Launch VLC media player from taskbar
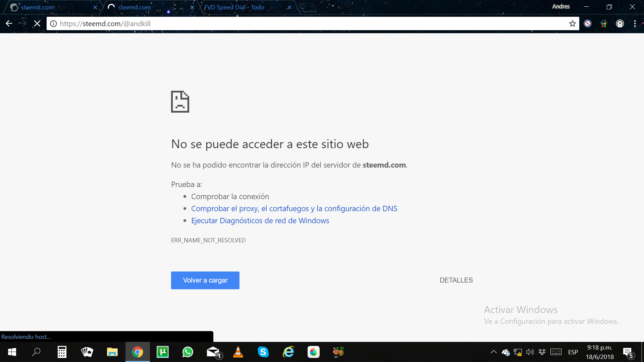Viewport: 644px width, 362px height. pos(238,352)
